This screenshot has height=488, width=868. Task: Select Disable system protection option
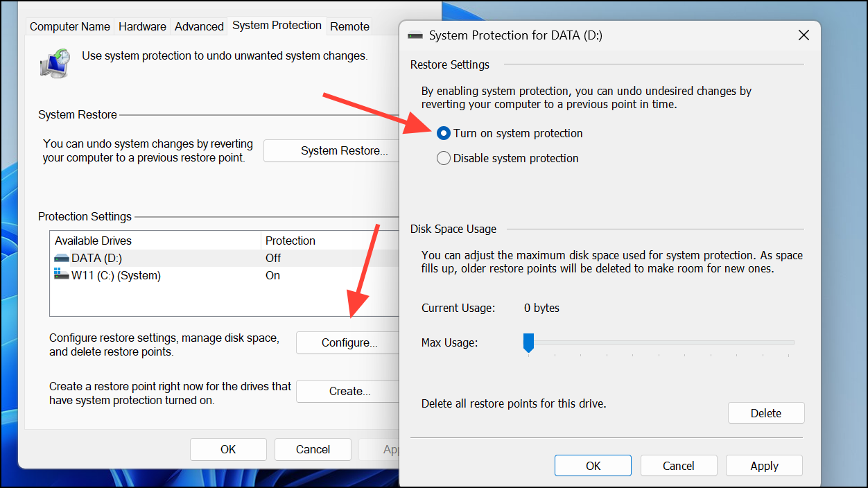coord(444,158)
